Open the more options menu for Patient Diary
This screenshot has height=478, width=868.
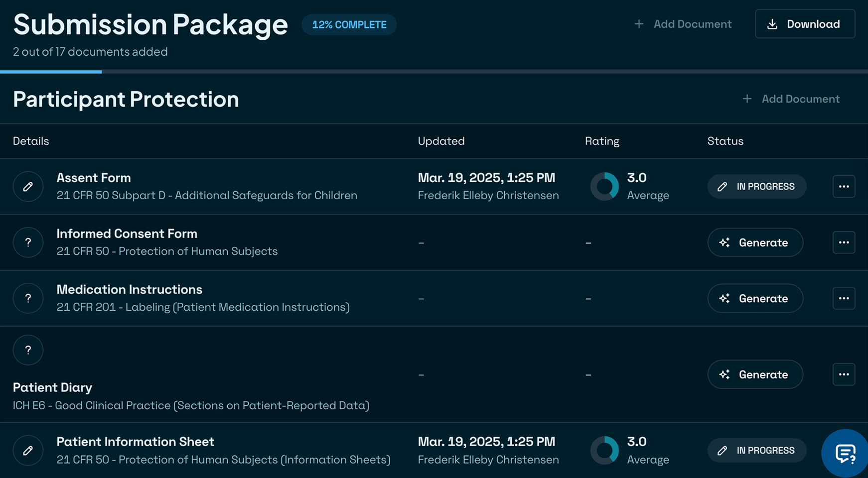(x=844, y=374)
